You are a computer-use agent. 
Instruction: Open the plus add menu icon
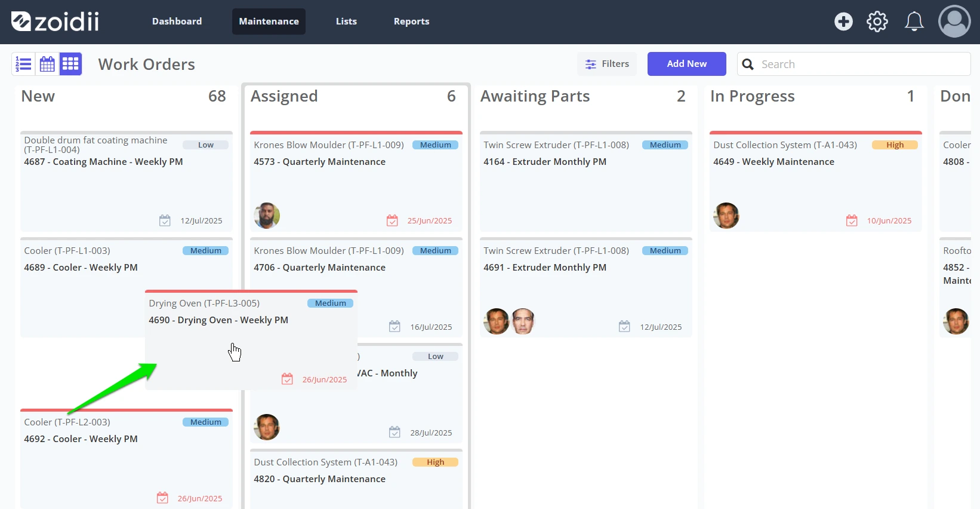[x=843, y=22]
